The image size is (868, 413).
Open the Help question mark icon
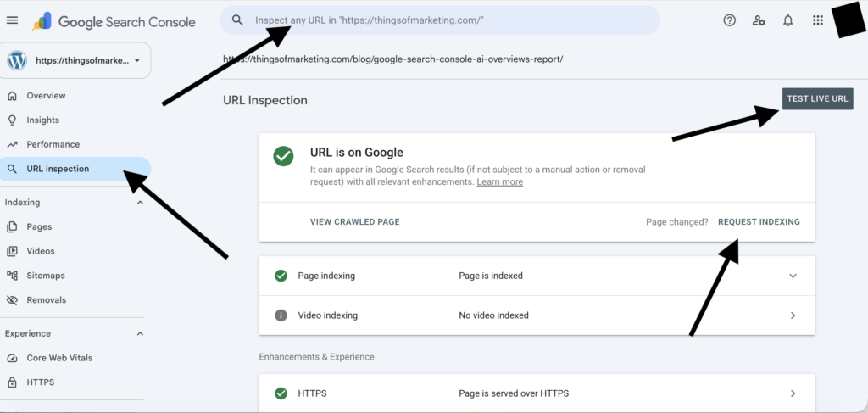click(730, 20)
